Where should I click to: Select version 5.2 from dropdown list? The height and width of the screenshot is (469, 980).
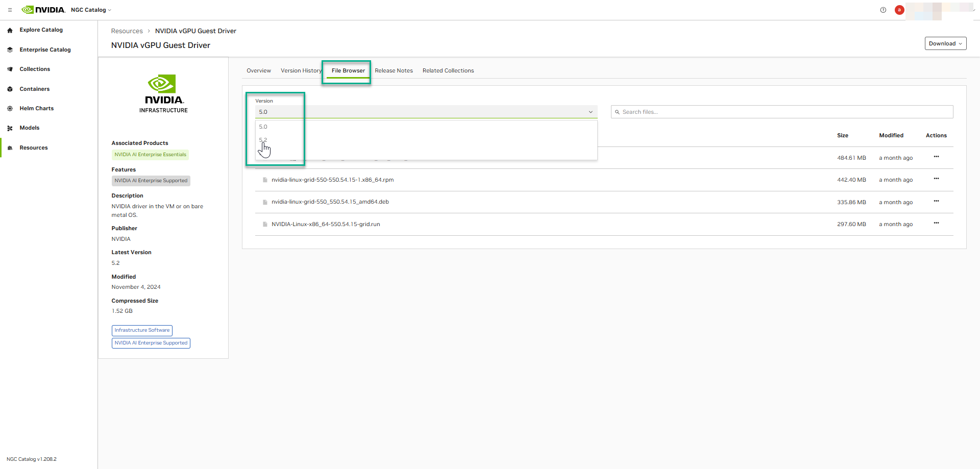(x=426, y=140)
